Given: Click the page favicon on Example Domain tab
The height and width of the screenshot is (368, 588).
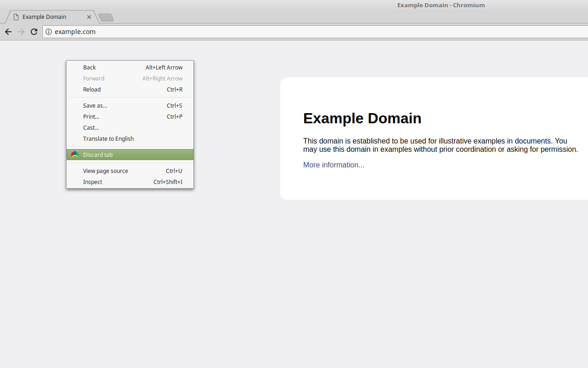Looking at the screenshot, I should (16, 17).
